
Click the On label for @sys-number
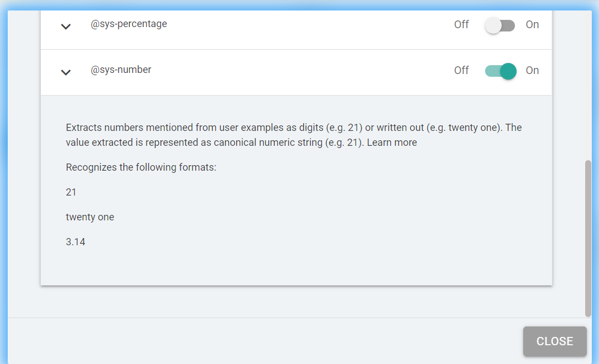pos(532,71)
